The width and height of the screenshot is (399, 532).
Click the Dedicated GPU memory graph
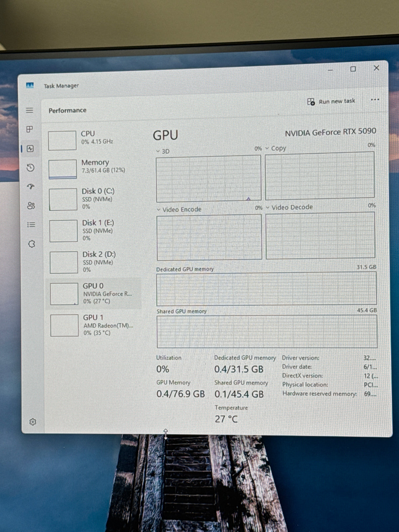click(x=267, y=289)
